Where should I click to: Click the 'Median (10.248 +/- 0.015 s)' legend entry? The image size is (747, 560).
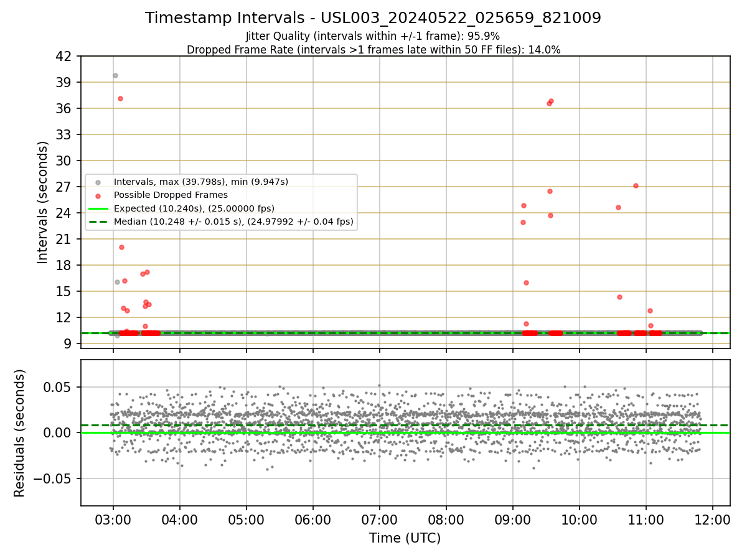(x=233, y=221)
